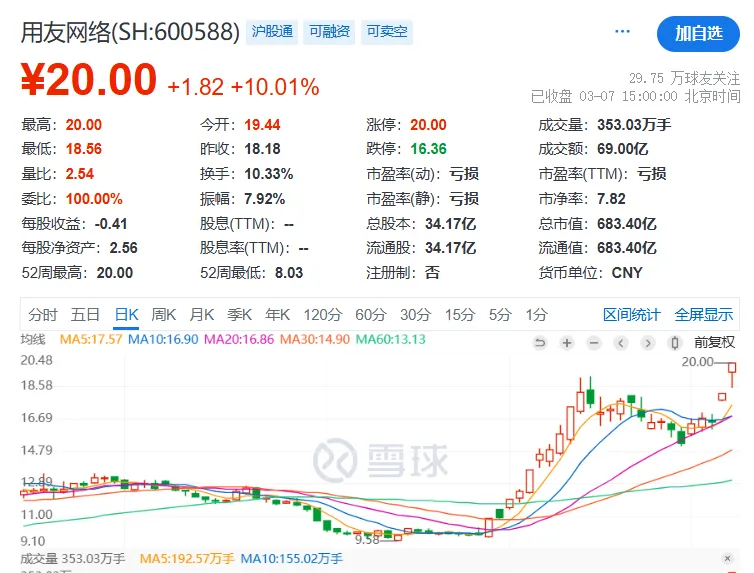Switch to the 120分 interval tab
The image size is (754, 573).
pyautogui.click(x=323, y=315)
